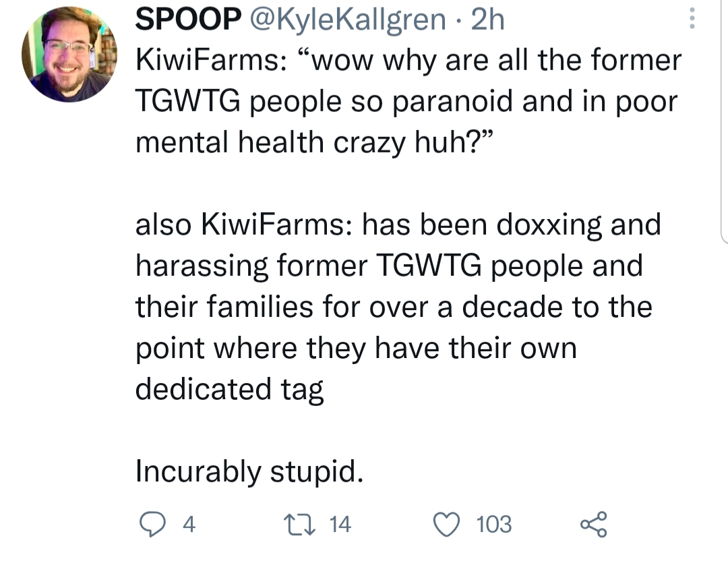Visit the @KyleKallgren handle
This screenshot has height=561, width=728.
tap(348, 20)
